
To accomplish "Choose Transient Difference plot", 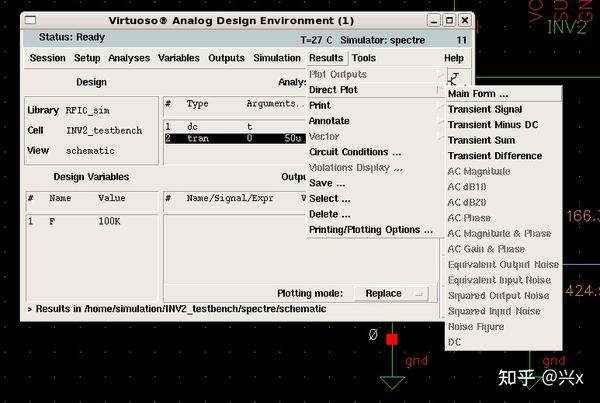I will (x=503, y=156).
